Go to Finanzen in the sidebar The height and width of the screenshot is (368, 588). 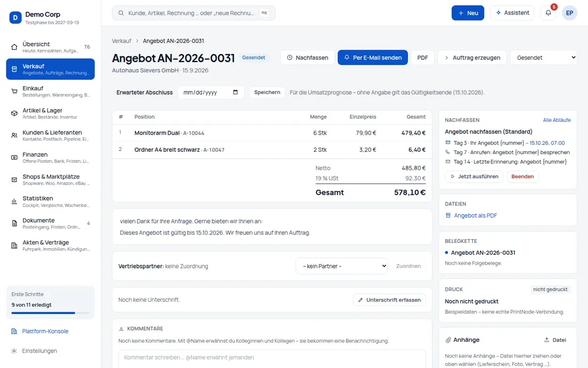coord(50,158)
